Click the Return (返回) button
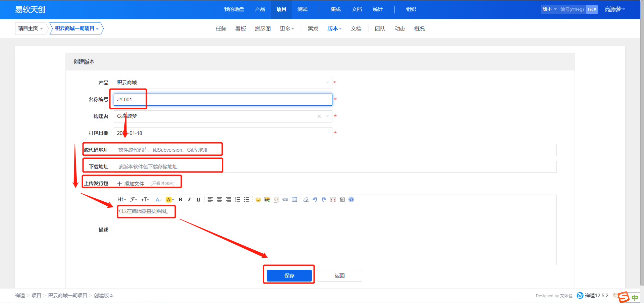 tap(339, 275)
